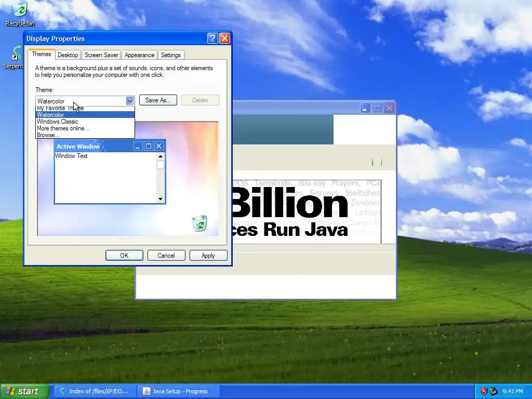This screenshot has height=399, width=532.
Task: Click scroll down arrow in preview window
Action: 161,199
